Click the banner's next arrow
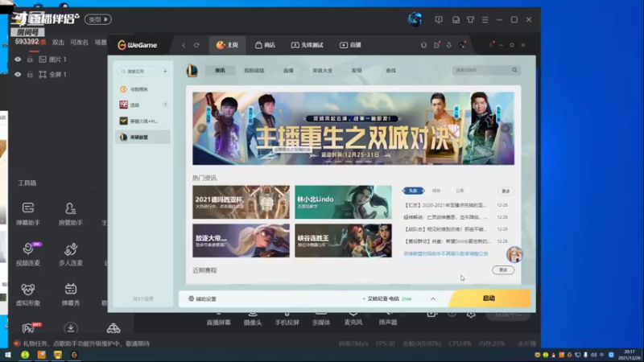This screenshot has width=644, height=362. (506, 129)
